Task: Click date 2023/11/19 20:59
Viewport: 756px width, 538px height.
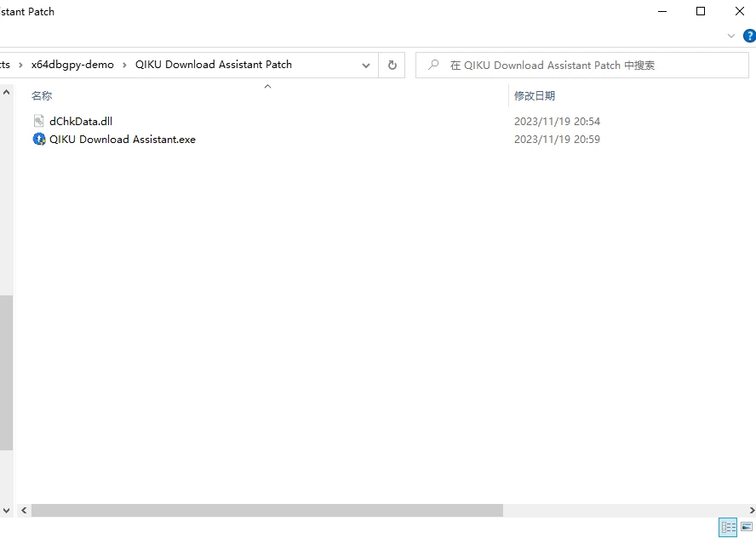Action: click(557, 140)
